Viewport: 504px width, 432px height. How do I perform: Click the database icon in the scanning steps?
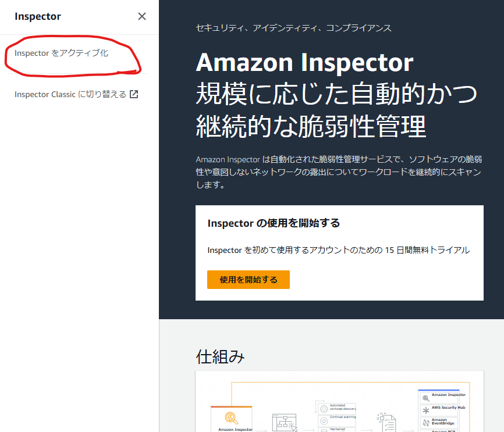tap(322, 431)
